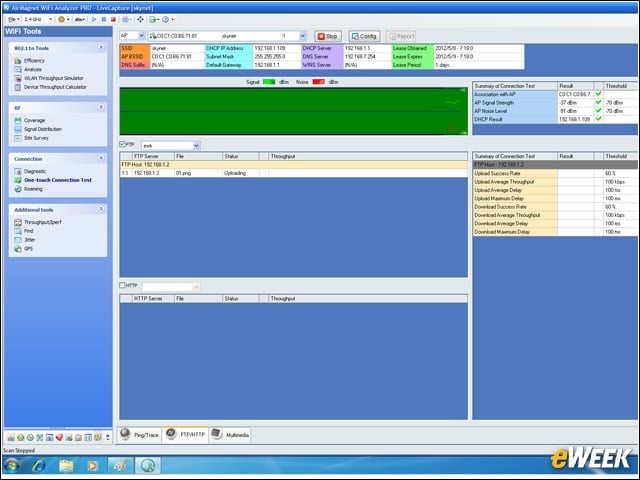640x480 pixels.
Task: Switch to the Ping/Trace tab
Action: coord(140,435)
